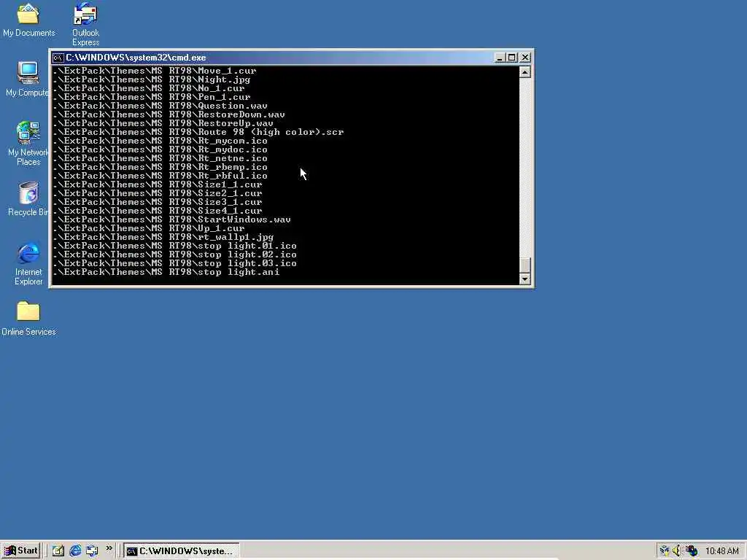Click the stop light.02.ico line
The width and height of the screenshot is (747, 560).
click(x=175, y=254)
